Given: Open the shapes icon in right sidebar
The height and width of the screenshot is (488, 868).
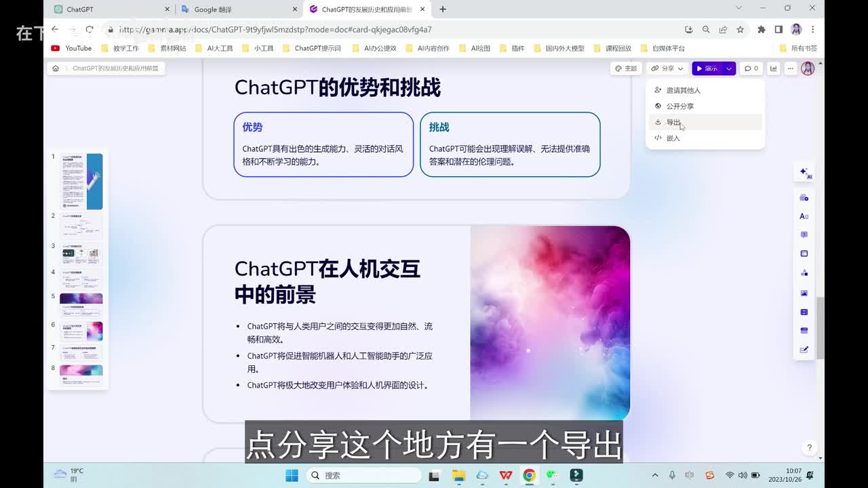Looking at the screenshot, I should coord(804,272).
